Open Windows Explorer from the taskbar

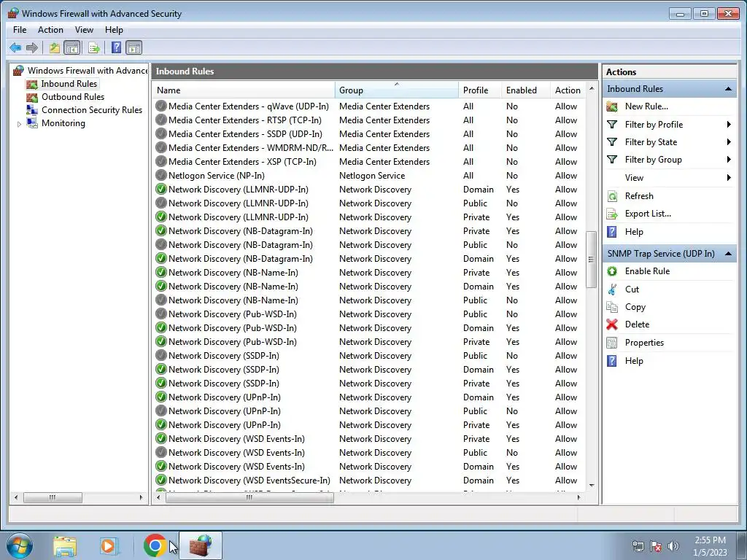(x=65, y=545)
